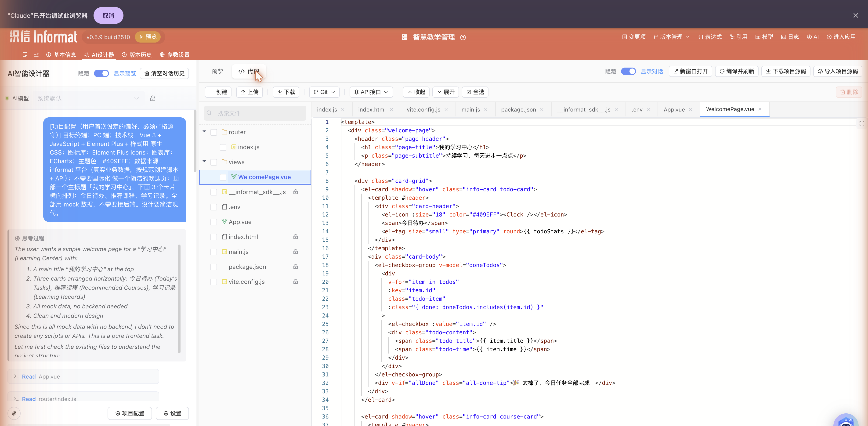Screen dimensions: 868x426
Task: Click the 清空对话历史 button
Action: point(164,73)
